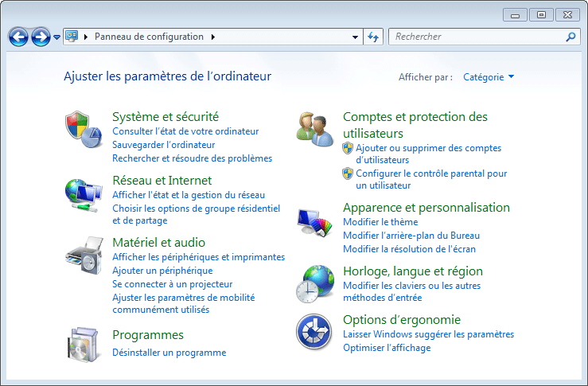Open Afficher les périphériques et imprimantes

click(198, 257)
